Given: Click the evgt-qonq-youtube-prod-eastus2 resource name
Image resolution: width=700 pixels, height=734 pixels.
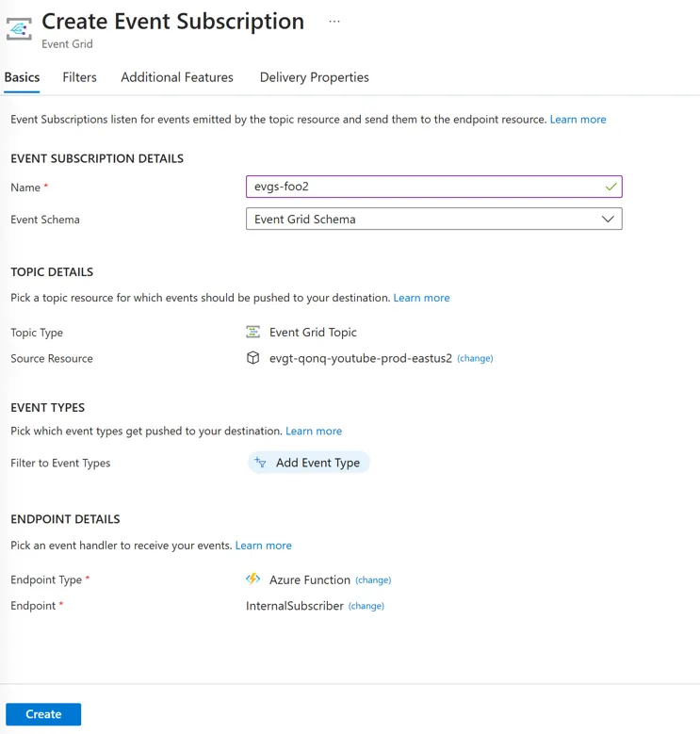Looking at the screenshot, I should [361, 358].
